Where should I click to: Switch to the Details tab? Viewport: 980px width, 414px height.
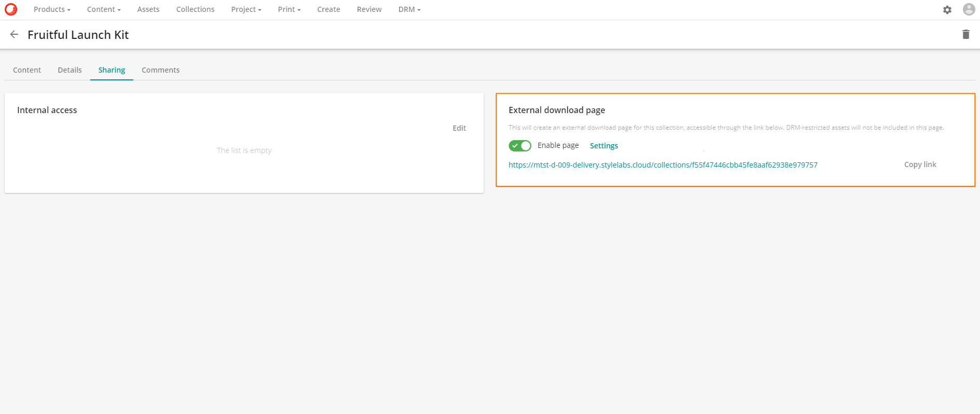tap(69, 70)
